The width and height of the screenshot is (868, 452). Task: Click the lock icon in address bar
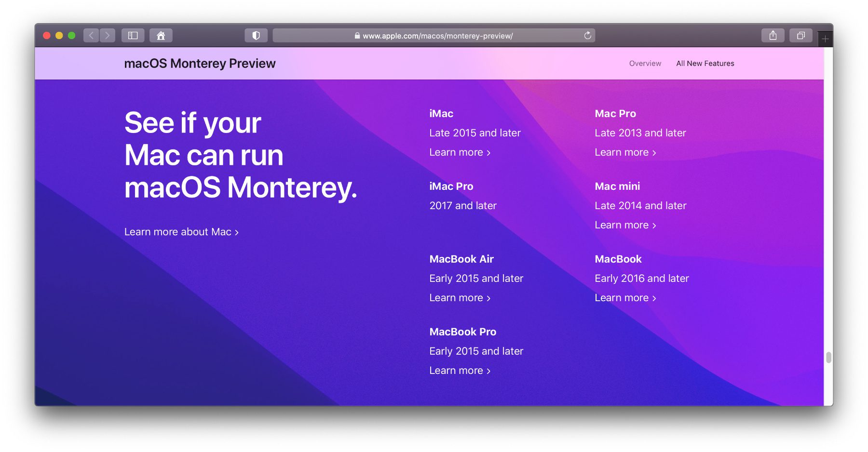click(357, 36)
